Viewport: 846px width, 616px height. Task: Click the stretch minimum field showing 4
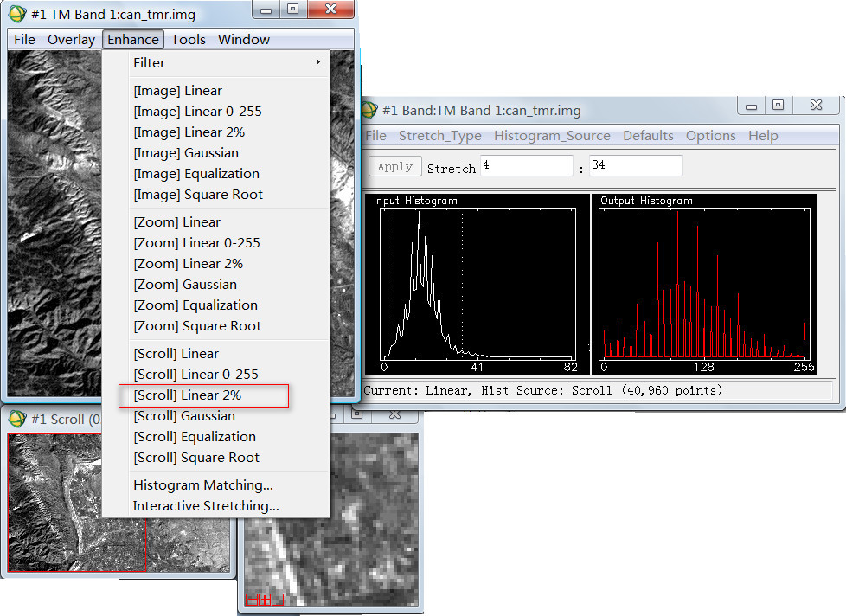(527, 165)
